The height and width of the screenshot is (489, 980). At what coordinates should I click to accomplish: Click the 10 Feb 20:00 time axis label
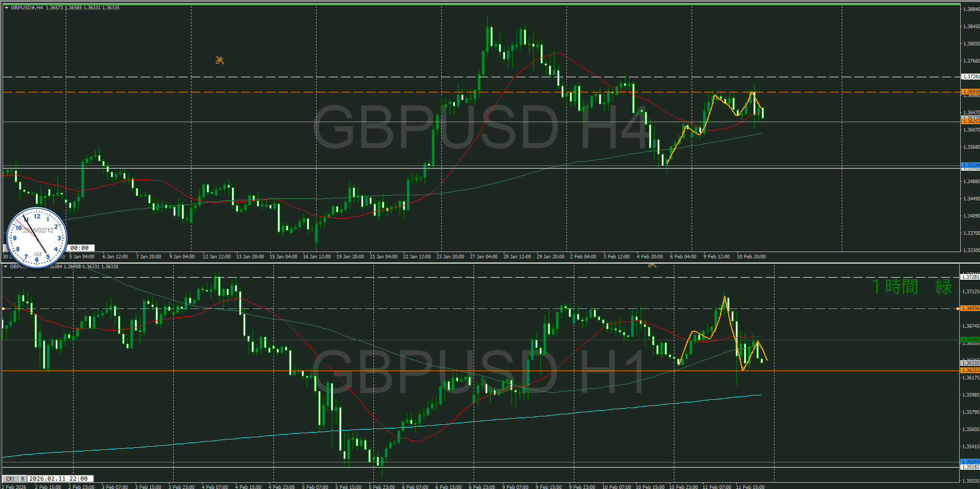(x=751, y=257)
